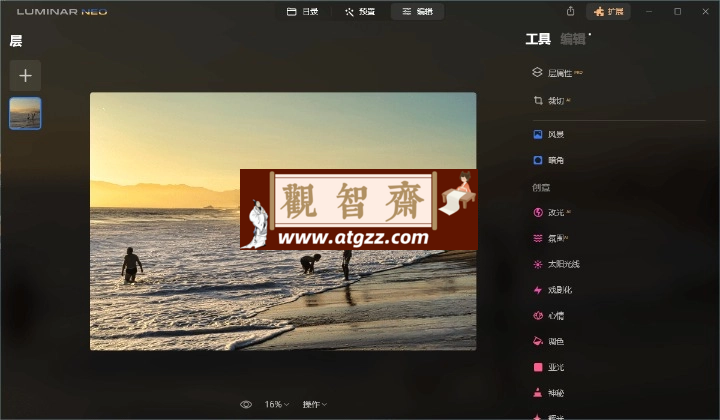Open the 神秘 mystical tool
The width and height of the screenshot is (720, 420).
coord(549,393)
